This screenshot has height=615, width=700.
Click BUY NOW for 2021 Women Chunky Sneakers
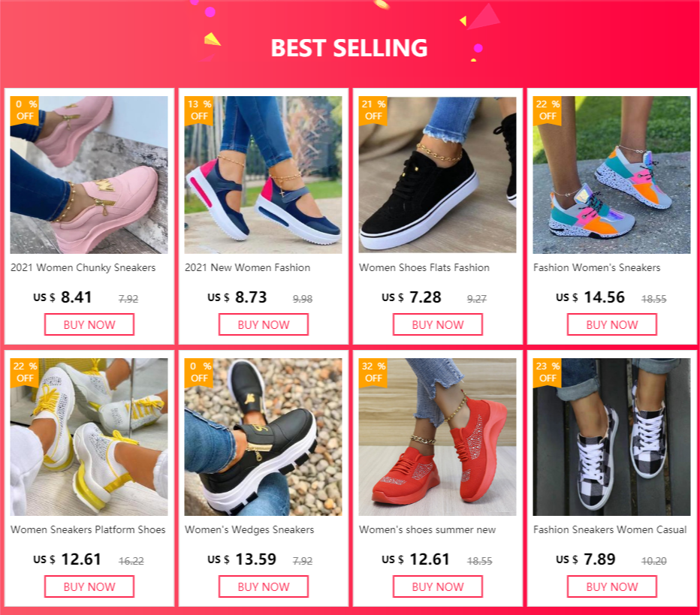click(89, 324)
